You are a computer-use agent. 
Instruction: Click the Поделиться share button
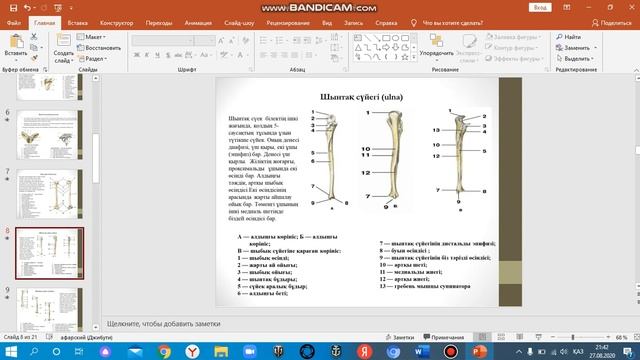click(611, 23)
